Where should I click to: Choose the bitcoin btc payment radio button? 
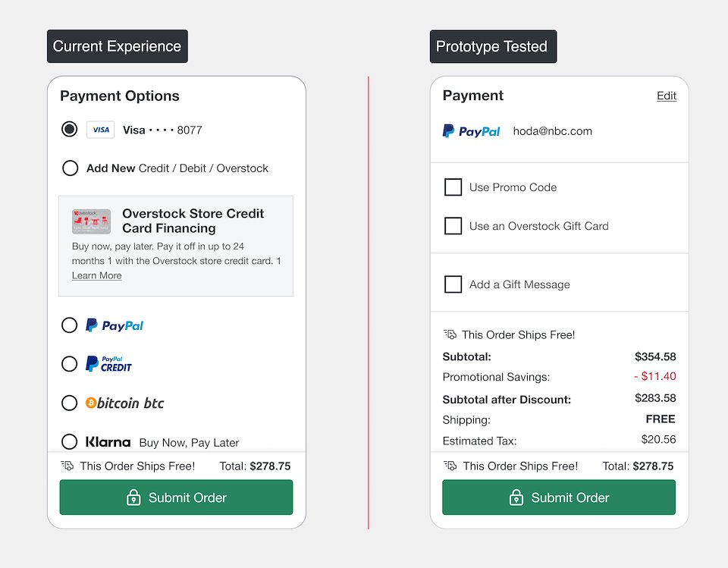pos(70,403)
